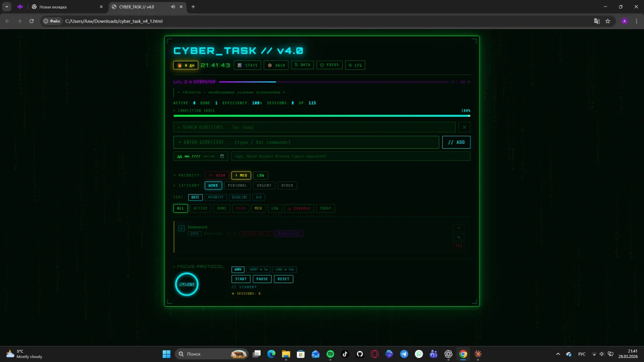Open the STATS panel

248,65
